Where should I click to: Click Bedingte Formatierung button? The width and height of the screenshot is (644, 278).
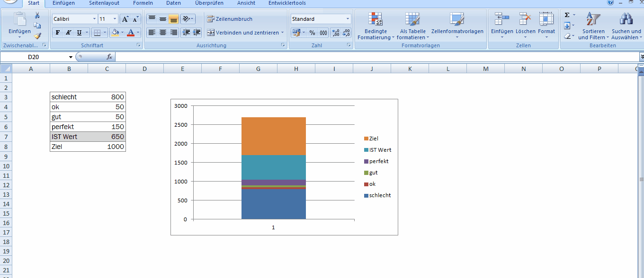point(376,26)
